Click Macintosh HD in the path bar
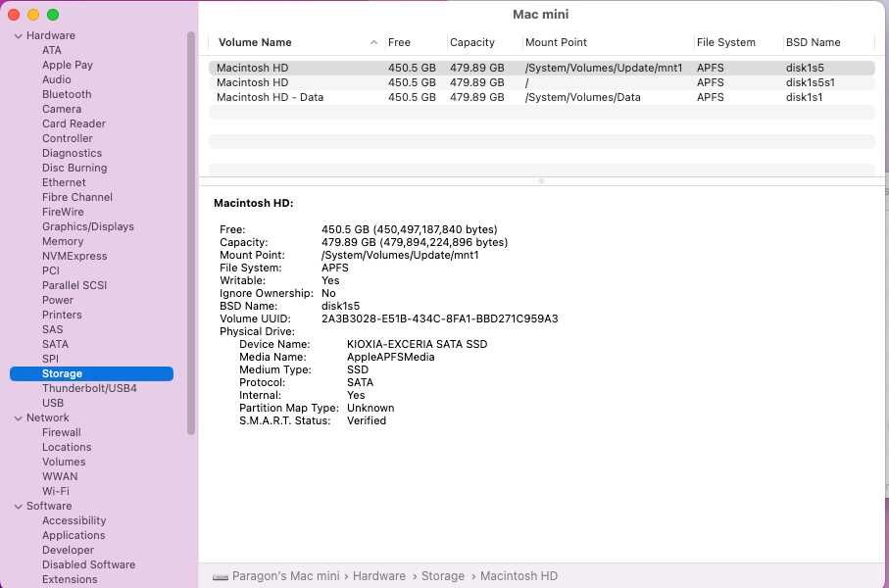This screenshot has width=889, height=588. (x=519, y=576)
